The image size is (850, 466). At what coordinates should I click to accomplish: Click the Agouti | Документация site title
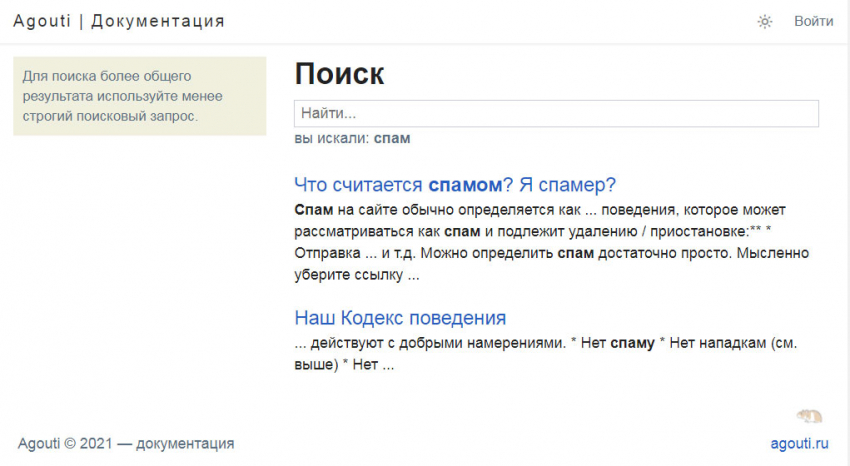[119, 21]
